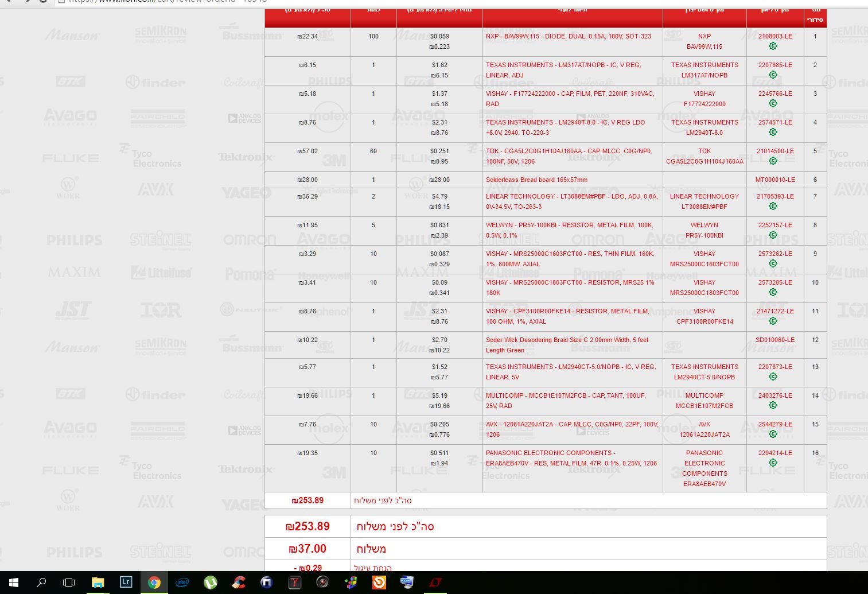Open part number link MT000010-LE
Screen dimensions: 868x594
click(775, 180)
